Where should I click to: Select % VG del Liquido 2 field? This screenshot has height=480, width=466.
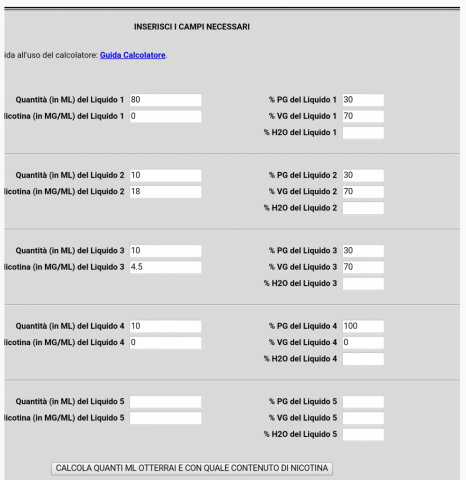coord(363,192)
